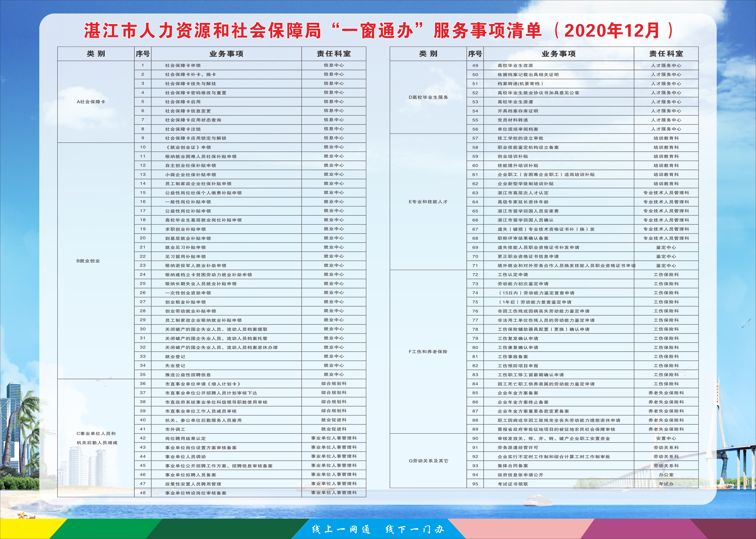Click row 63 湛江市高层次人才认定

click(523, 193)
